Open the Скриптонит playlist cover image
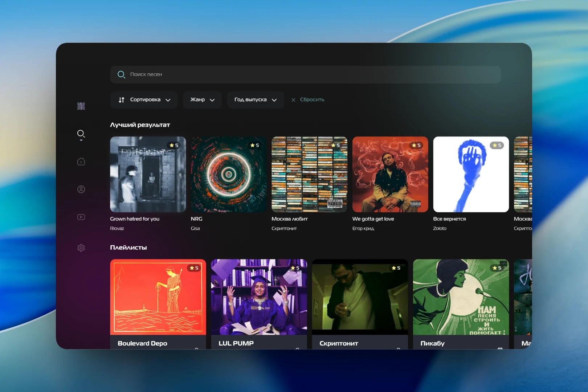This screenshot has width=588, height=392. pos(360,297)
